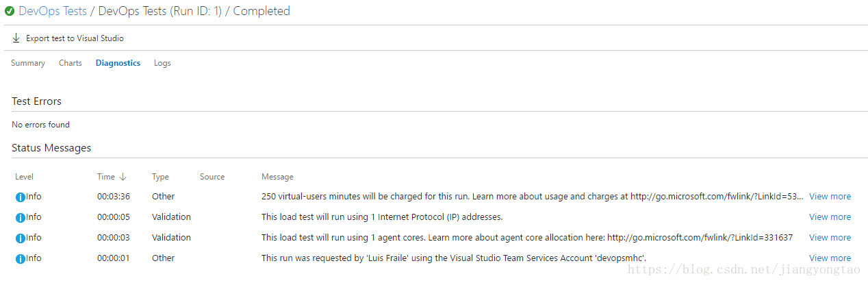Click the info icon on the 00:00:03 row
This screenshot has height=283, width=868.
tap(21, 238)
